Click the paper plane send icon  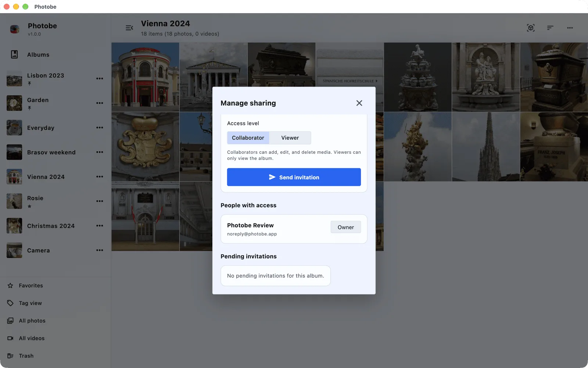tap(272, 177)
